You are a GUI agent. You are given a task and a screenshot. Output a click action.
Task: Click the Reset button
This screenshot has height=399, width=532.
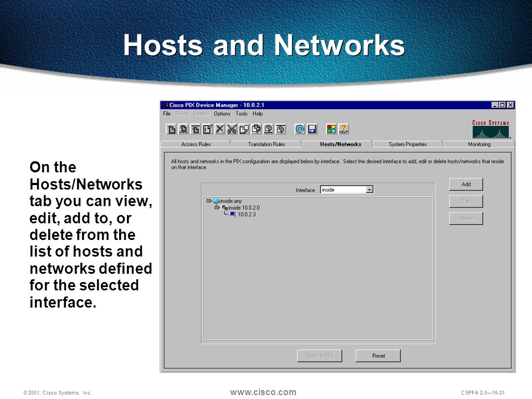coord(378,356)
